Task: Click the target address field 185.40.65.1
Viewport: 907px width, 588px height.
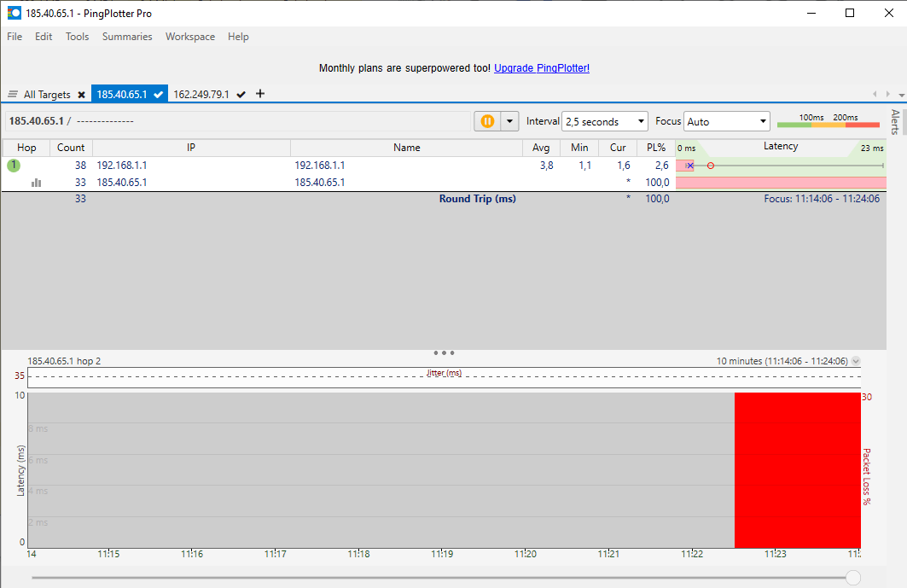Action: [238, 121]
